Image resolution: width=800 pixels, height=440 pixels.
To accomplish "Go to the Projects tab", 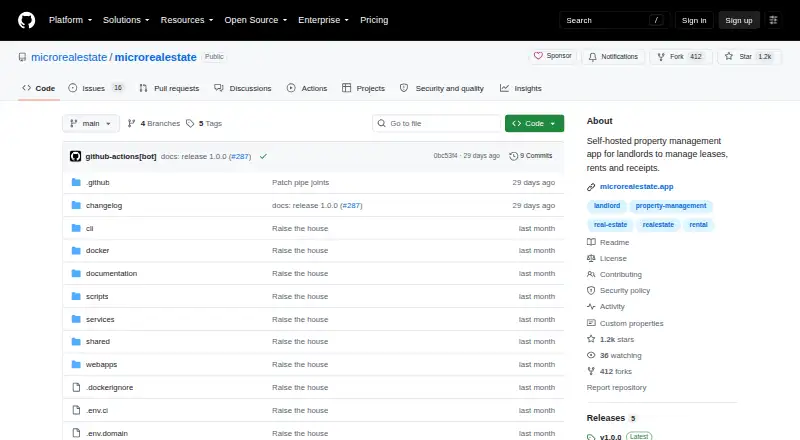I will pyautogui.click(x=363, y=88).
